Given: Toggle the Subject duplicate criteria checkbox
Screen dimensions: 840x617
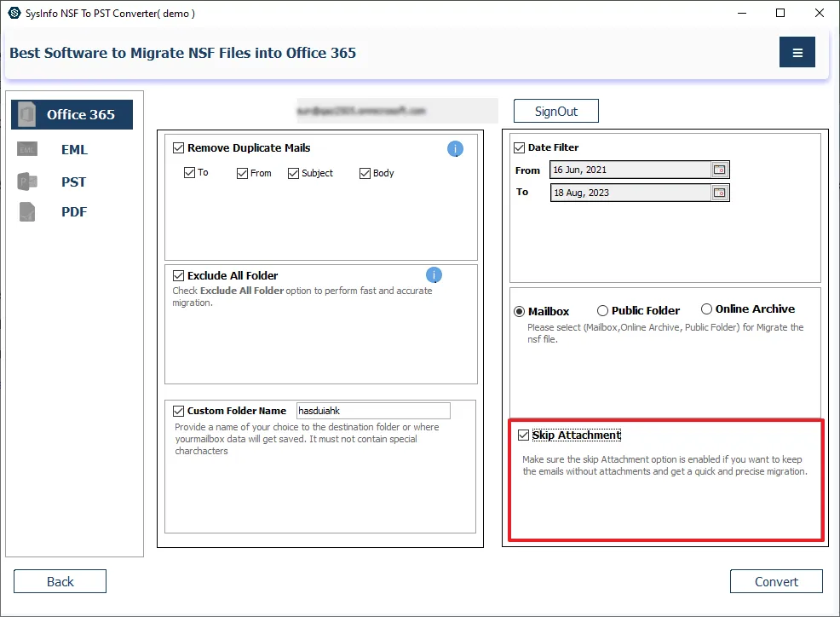Looking at the screenshot, I should tap(294, 173).
